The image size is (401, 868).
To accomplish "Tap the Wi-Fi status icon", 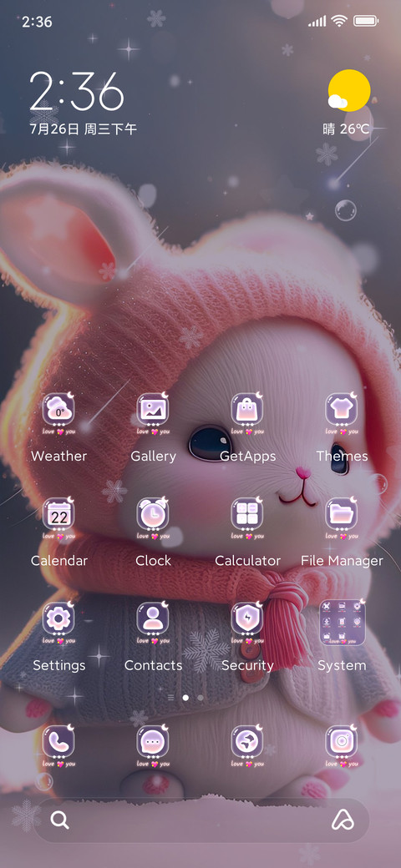I will (x=338, y=22).
